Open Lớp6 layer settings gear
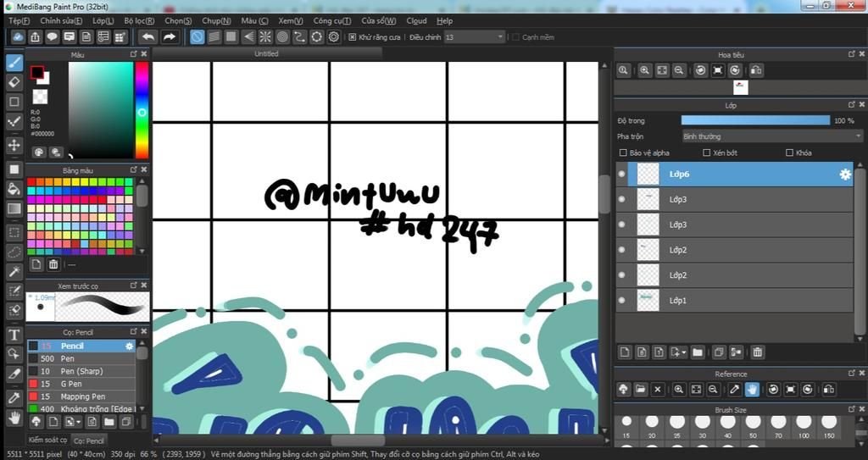868x460 pixels. click(x=845, y=175)
